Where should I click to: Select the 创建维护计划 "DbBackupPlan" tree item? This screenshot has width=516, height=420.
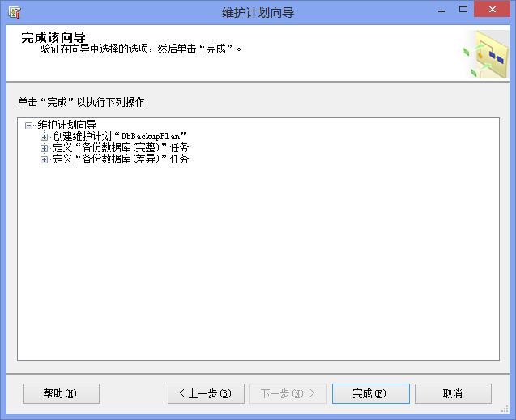(x=120, y=137)
